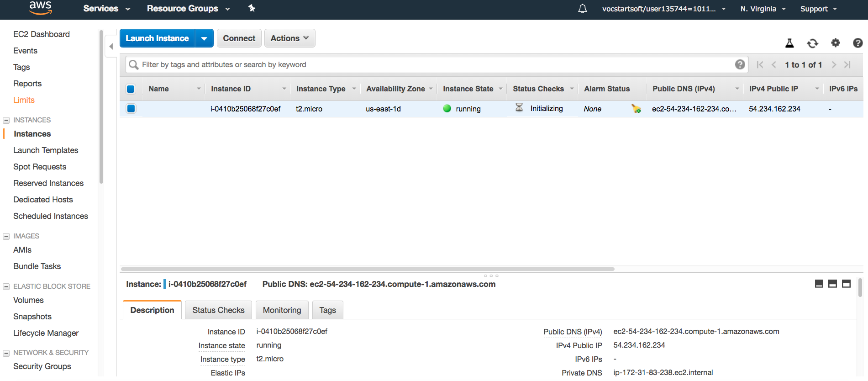Open Spot Requests in the sidebar
868x381 pixels.
(x=40, y=167)
